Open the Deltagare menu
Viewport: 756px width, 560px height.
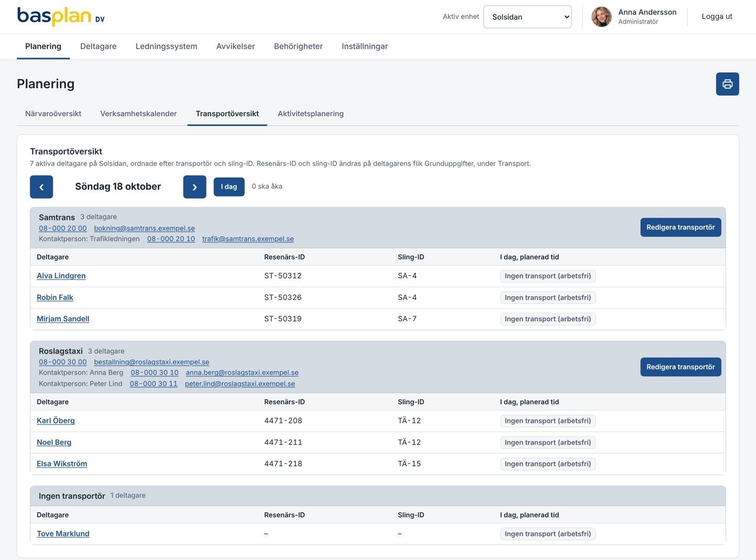(x=98, y=46)
